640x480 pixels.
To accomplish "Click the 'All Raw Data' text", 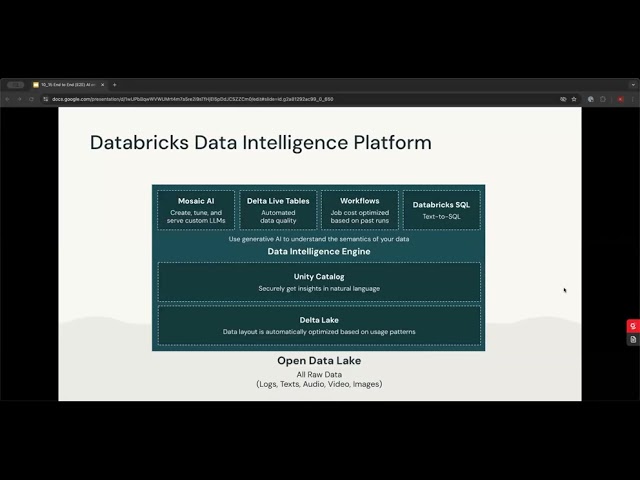I will tap(319, 374).
